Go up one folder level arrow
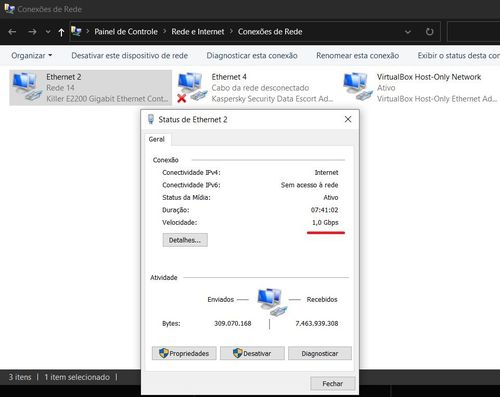Viewport: 500px width, 397px height. 61,32
